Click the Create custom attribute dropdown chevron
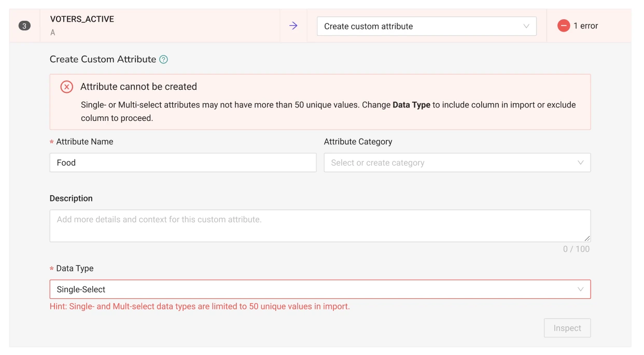Screen dimensions: 644x355 click(x=526, y=26)
